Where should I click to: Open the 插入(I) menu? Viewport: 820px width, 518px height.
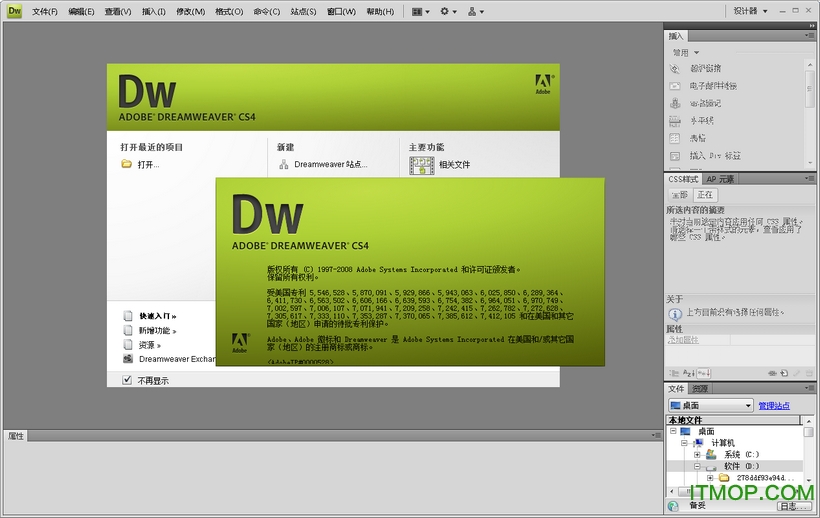pos(154,11)
